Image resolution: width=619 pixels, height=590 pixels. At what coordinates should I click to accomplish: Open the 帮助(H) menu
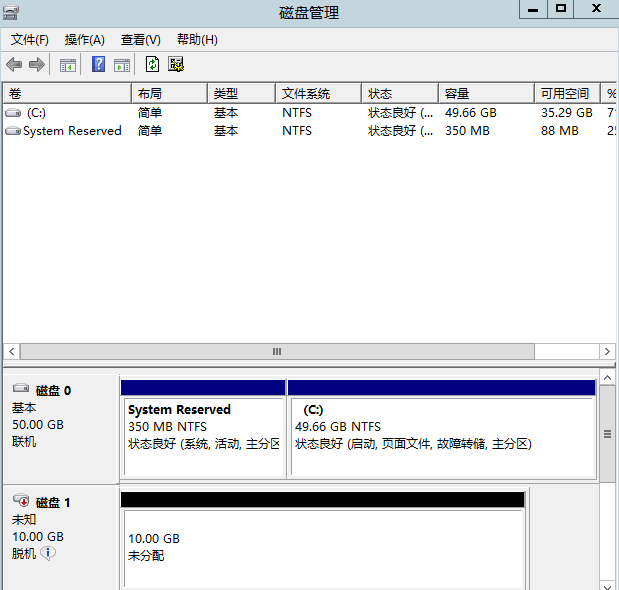coord(197,39)
